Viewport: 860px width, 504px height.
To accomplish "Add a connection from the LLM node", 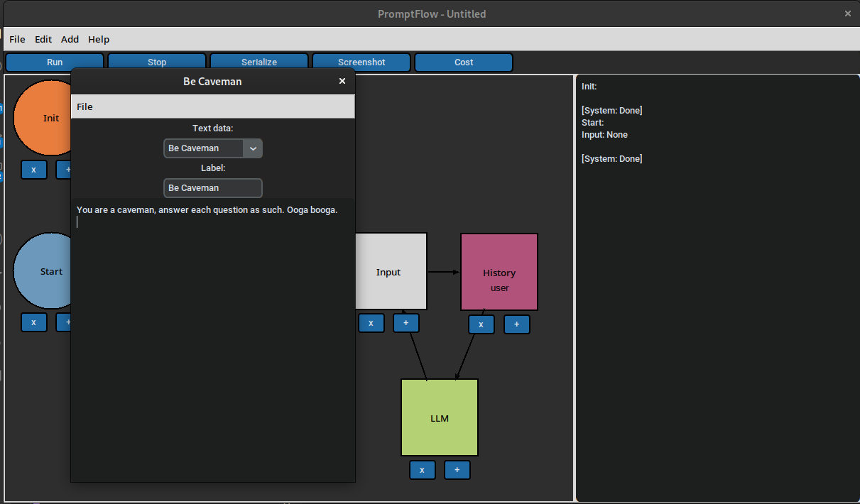I will pyautogui.click(x=457, y=469).
